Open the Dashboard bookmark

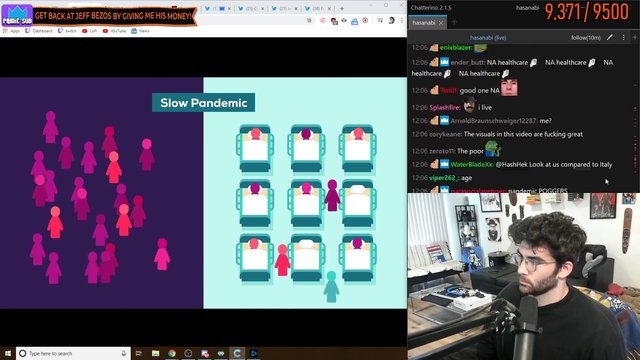39,31
